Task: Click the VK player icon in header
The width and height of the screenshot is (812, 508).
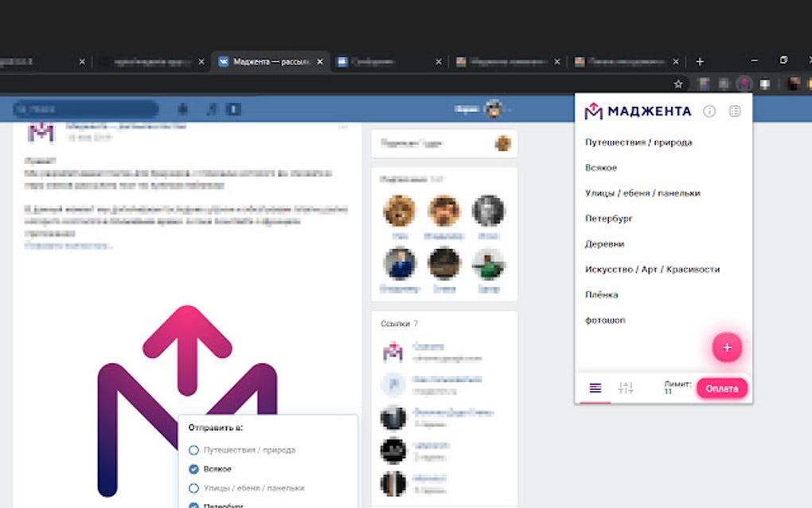Action: coord(233,109)
